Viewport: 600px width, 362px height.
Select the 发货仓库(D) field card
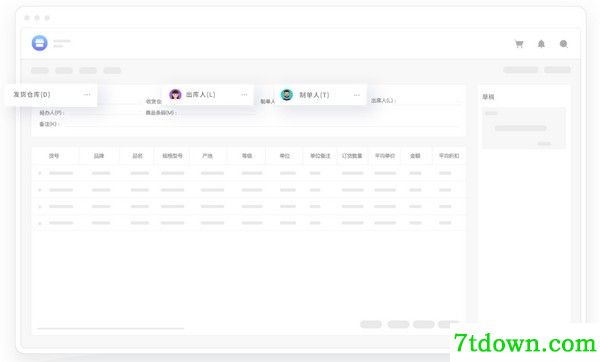pyautogui.click(x=51, y=95)
